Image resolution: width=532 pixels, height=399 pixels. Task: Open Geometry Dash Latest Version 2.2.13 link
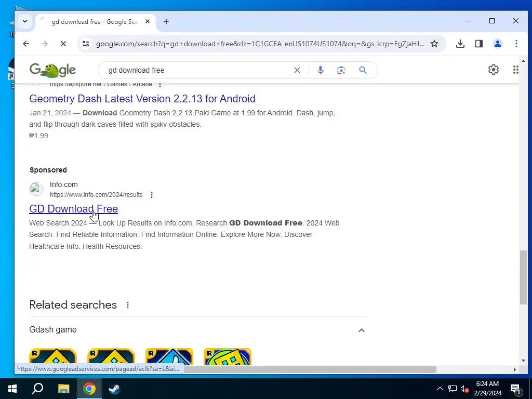click(x=142, y=99)
